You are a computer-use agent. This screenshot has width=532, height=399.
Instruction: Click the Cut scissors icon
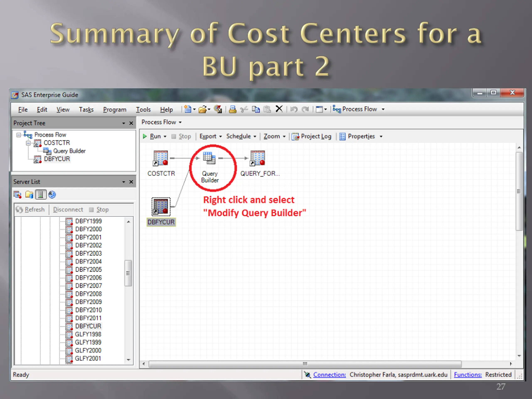pos(244,110)
